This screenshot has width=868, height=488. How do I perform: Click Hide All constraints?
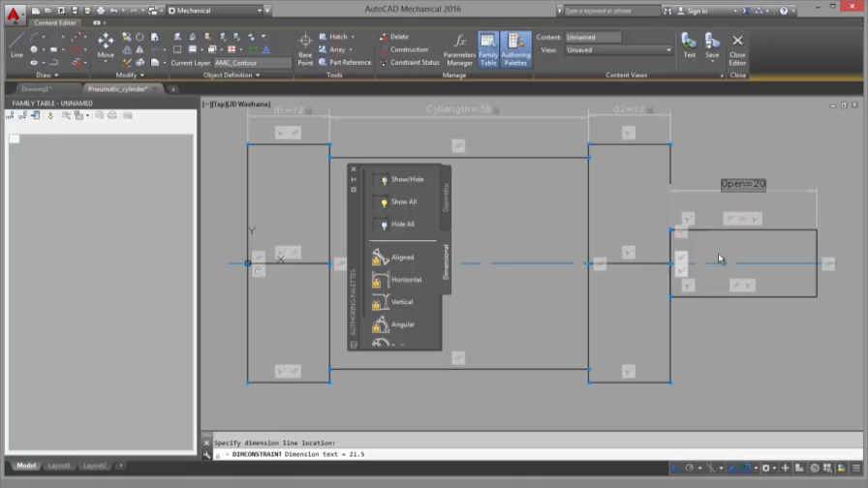(393, 224)
